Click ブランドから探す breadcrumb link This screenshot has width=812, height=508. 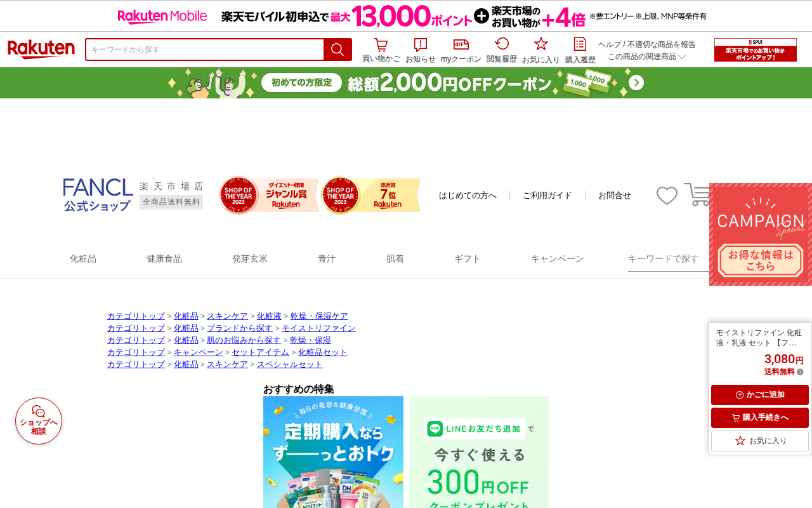click(x=240, y=328)
